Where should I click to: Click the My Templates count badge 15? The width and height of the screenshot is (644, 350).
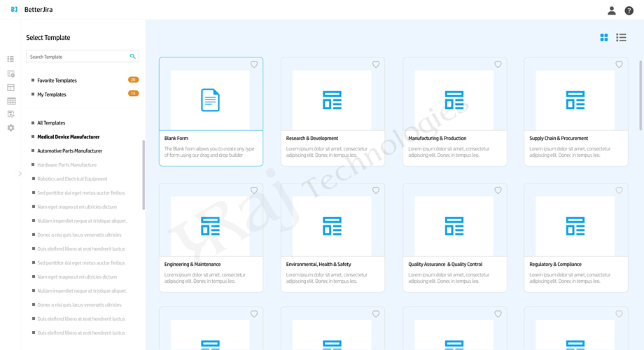pos(133,94)
